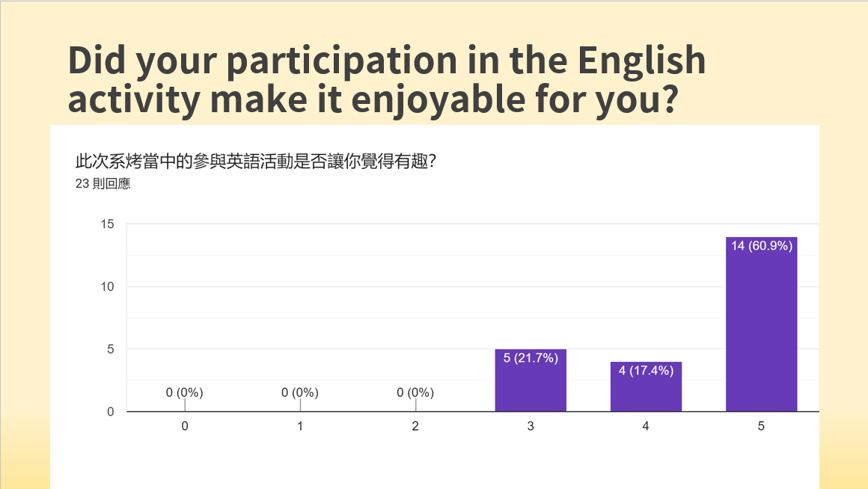
Task: Click the slide title about the English activity
Action: 387,80
